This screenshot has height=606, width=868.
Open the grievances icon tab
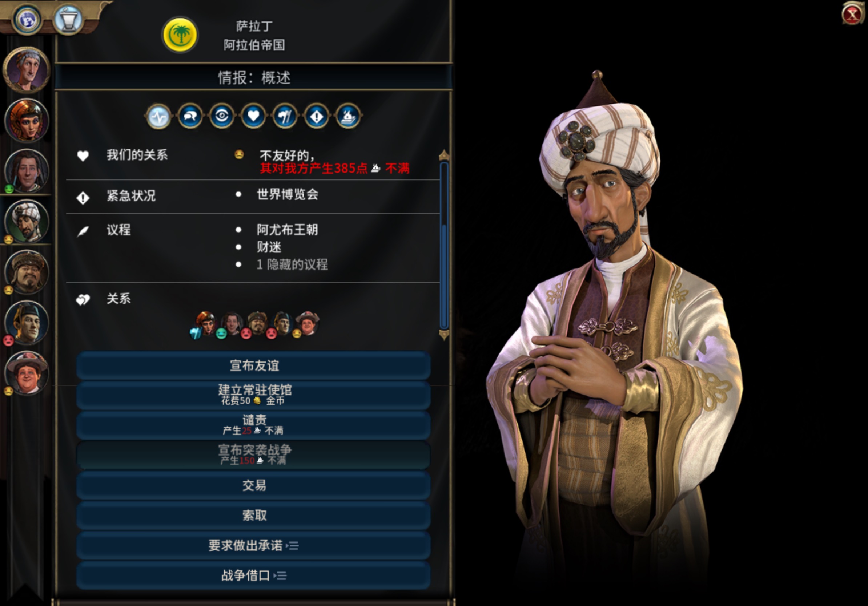pyautogui.click(x=348, y=116)
